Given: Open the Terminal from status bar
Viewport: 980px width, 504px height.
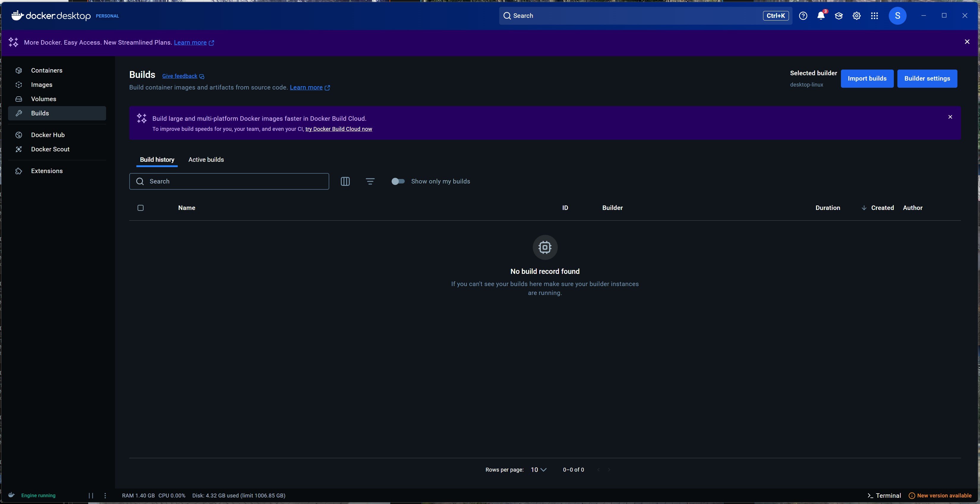Looking at the screenshot, I should (884, 495).
